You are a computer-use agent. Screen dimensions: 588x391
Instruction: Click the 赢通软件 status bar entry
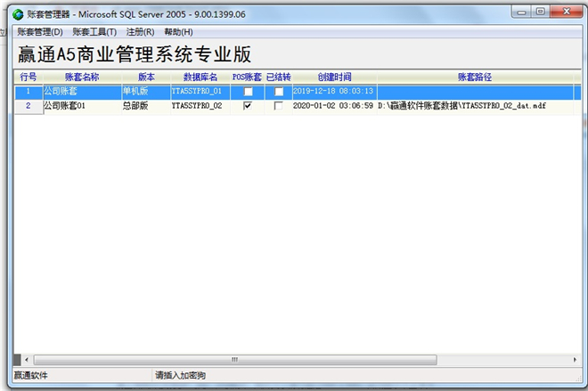[x=31, y=375]
